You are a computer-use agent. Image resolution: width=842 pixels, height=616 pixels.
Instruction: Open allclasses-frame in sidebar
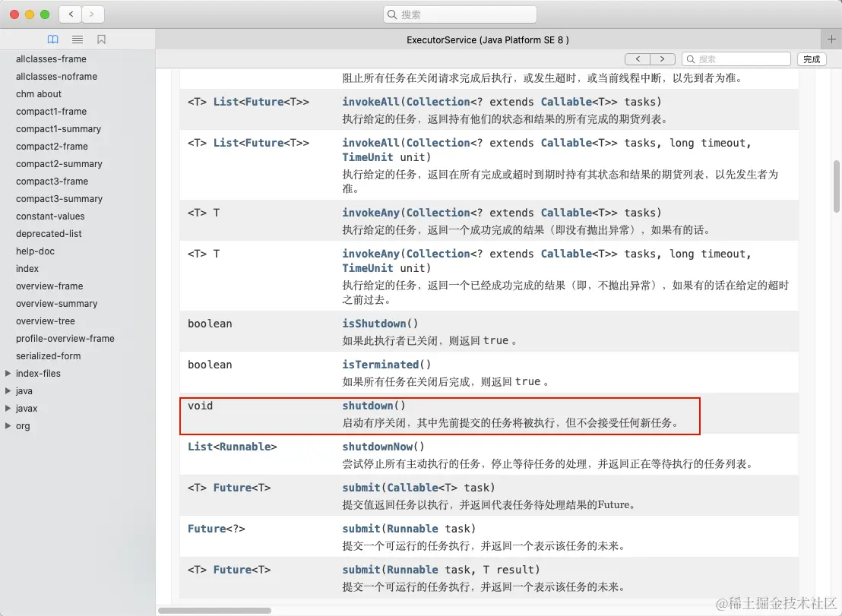[51, 59]
